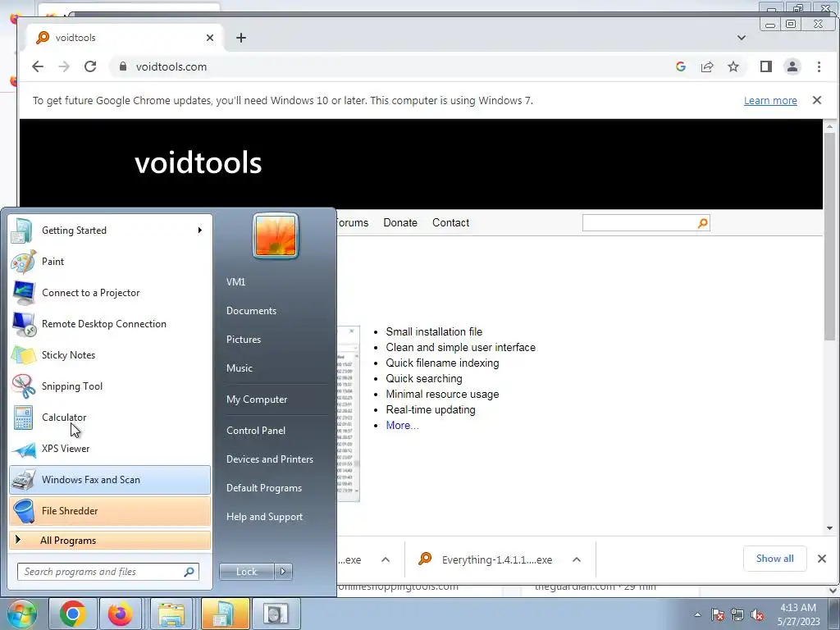840x630 pixels.
Task: Click the Lock button
Action: pyautogui.click(x=246, y=572)
